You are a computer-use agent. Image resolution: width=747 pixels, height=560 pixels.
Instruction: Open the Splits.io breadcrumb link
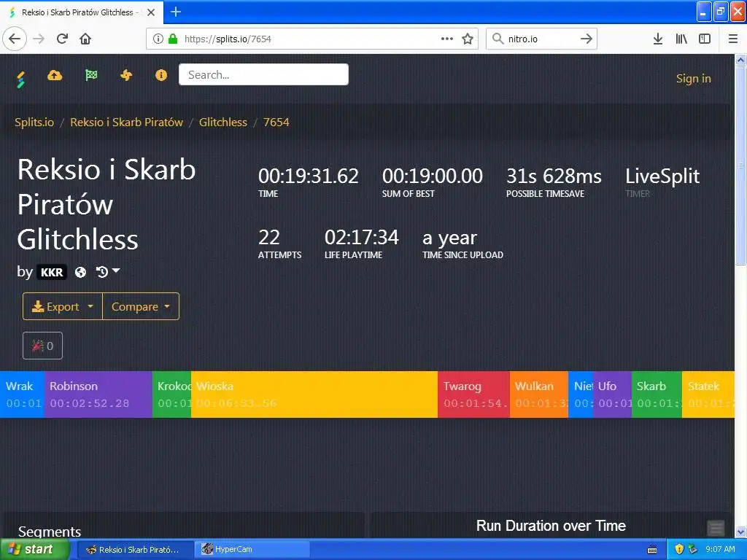[34, 122]
